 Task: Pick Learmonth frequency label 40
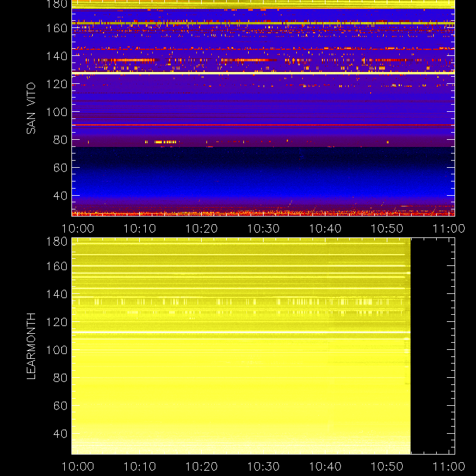[60, 434]
